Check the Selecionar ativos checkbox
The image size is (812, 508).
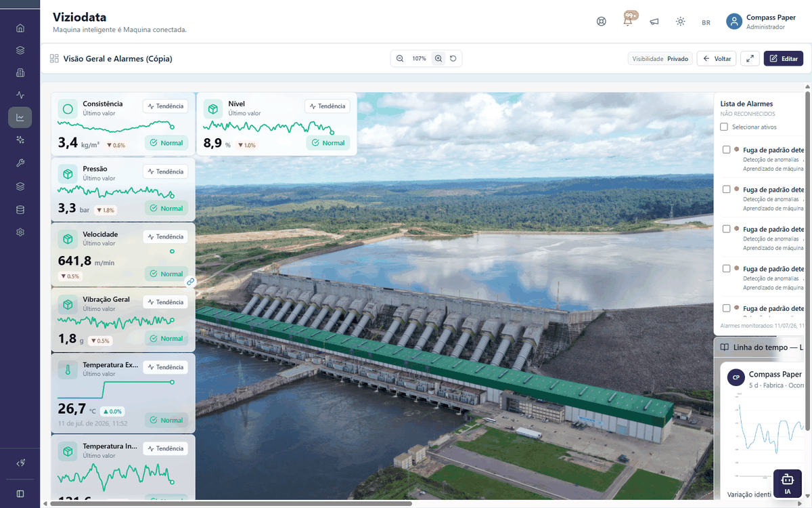coord(724,127)
